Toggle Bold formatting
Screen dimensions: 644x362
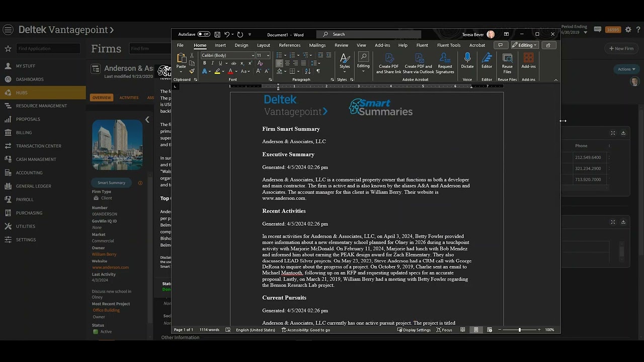point(204,63)
